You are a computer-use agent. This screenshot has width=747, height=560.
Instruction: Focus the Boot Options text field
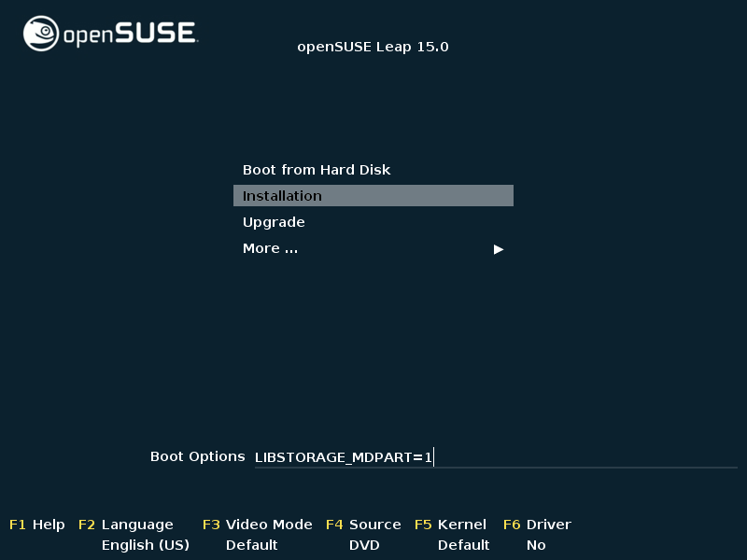pyautogui.click(x=495, y=457)
